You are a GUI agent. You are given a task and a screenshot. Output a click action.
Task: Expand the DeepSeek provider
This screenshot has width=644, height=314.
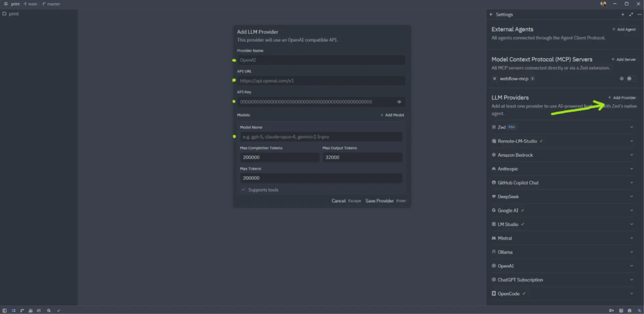631,197
